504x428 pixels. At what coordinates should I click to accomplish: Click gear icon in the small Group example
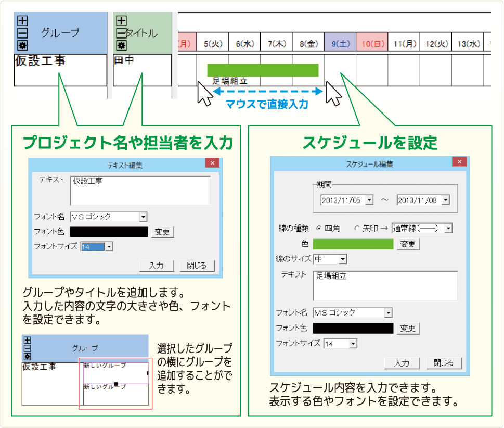pos(28,357)
